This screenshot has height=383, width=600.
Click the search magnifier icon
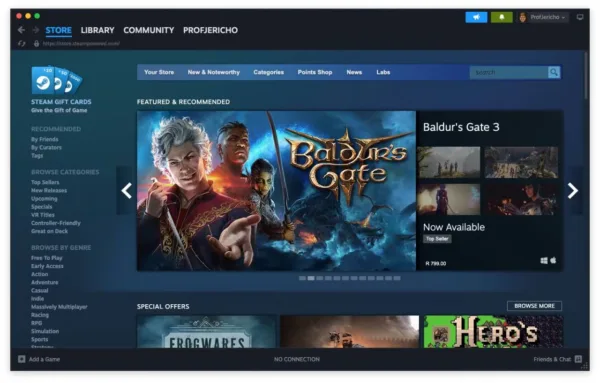point(554,72)
